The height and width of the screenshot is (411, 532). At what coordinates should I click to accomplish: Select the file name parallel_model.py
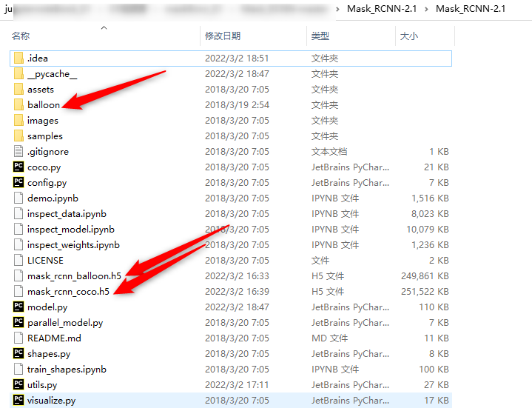point(65,323)
